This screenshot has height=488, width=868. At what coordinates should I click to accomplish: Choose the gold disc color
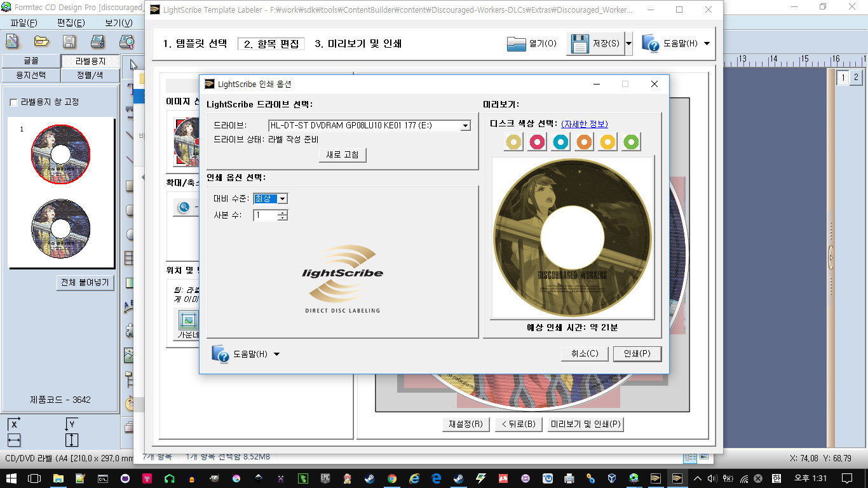click(x=514, y=142)
